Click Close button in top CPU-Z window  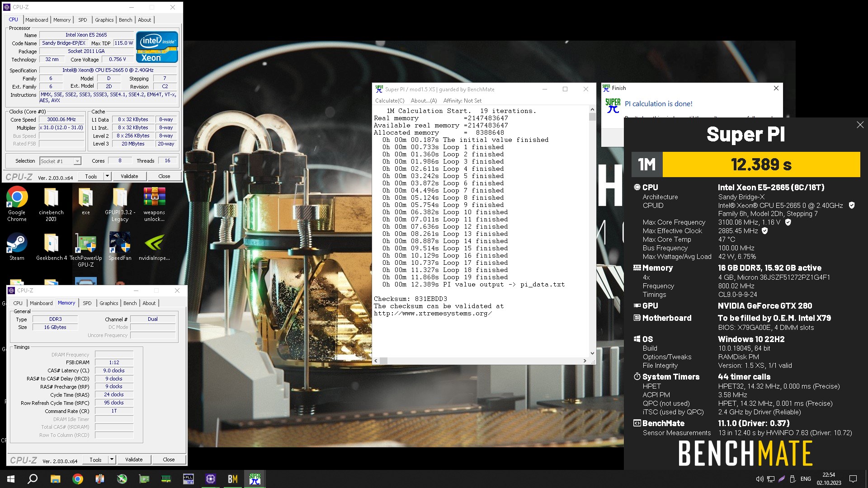[x=164, y=176]
